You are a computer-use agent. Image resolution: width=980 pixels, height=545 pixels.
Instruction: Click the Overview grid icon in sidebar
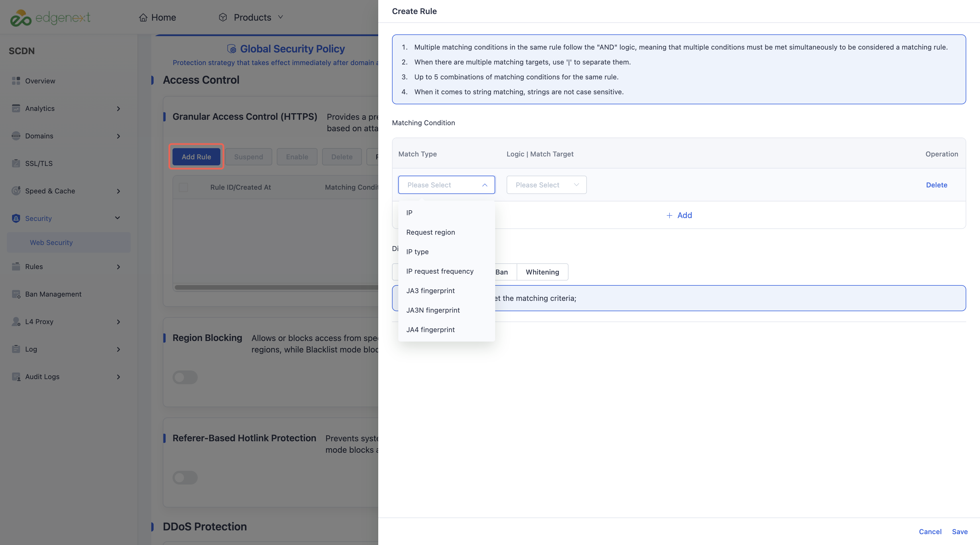pos(15,81)
